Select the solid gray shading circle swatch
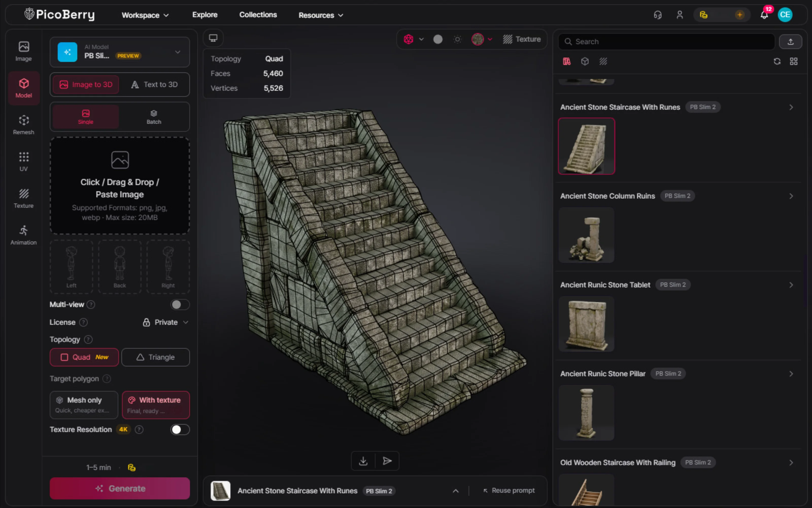The image size is (812, 508). (438, 39)
